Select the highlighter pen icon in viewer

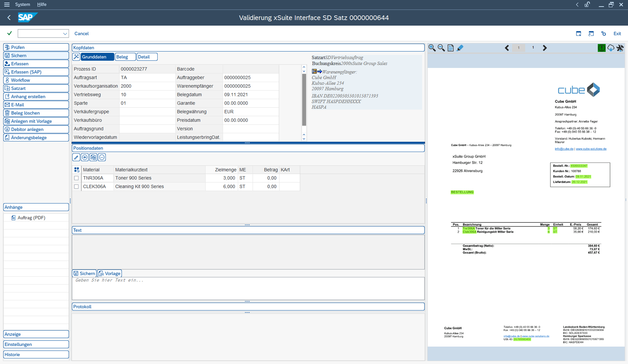click(x=460, y=48)
